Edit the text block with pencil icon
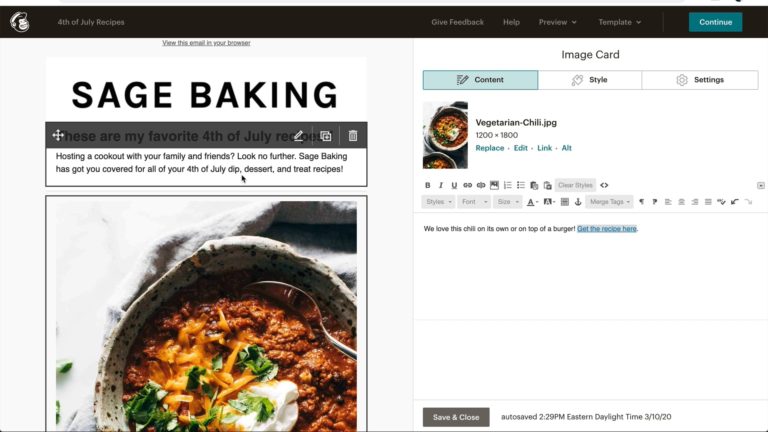 [x=298, y=136]
